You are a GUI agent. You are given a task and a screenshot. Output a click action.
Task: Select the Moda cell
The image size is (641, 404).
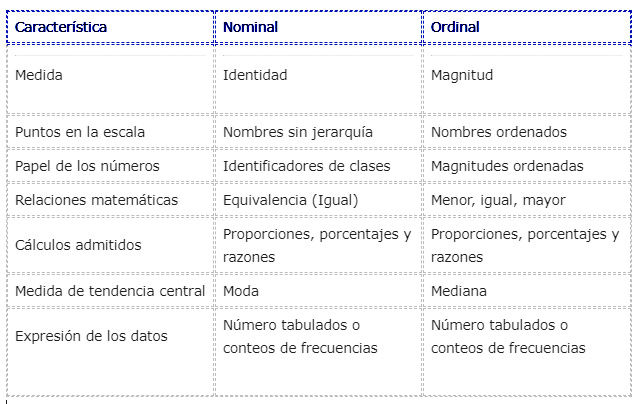tap(241, 291)
